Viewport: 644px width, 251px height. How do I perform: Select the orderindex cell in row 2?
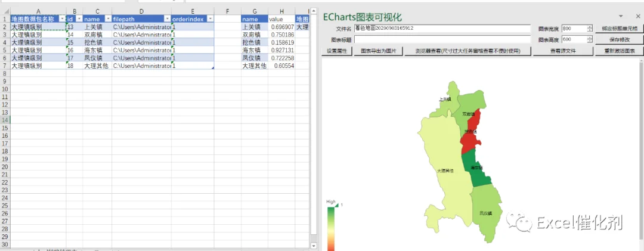coord(193,27)
